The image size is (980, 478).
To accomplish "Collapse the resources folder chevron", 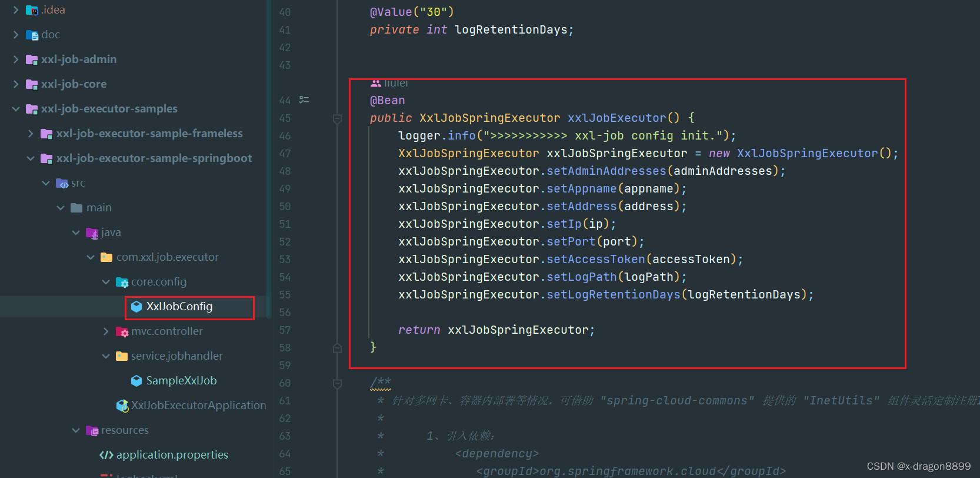I will pos(76,430).
